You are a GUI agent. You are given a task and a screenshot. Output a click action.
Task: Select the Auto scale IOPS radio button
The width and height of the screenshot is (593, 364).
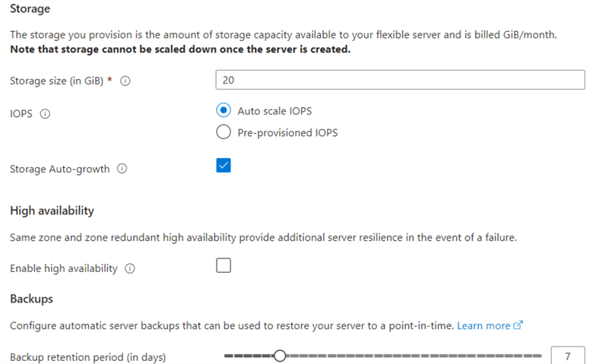pos(224,110)
